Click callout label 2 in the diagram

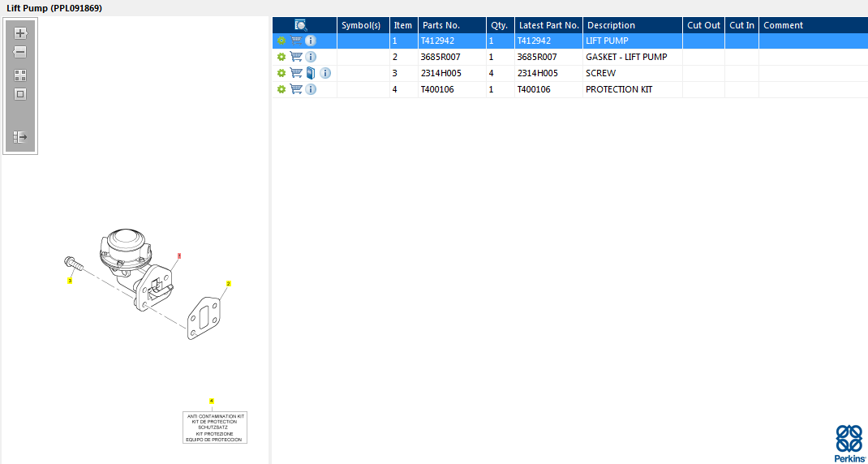[229, 284]
